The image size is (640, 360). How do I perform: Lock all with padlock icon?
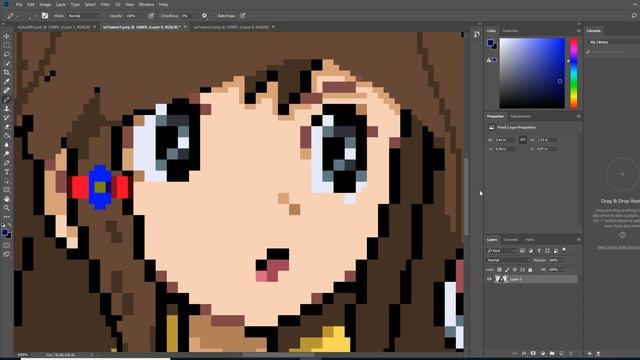coord(530,270)
